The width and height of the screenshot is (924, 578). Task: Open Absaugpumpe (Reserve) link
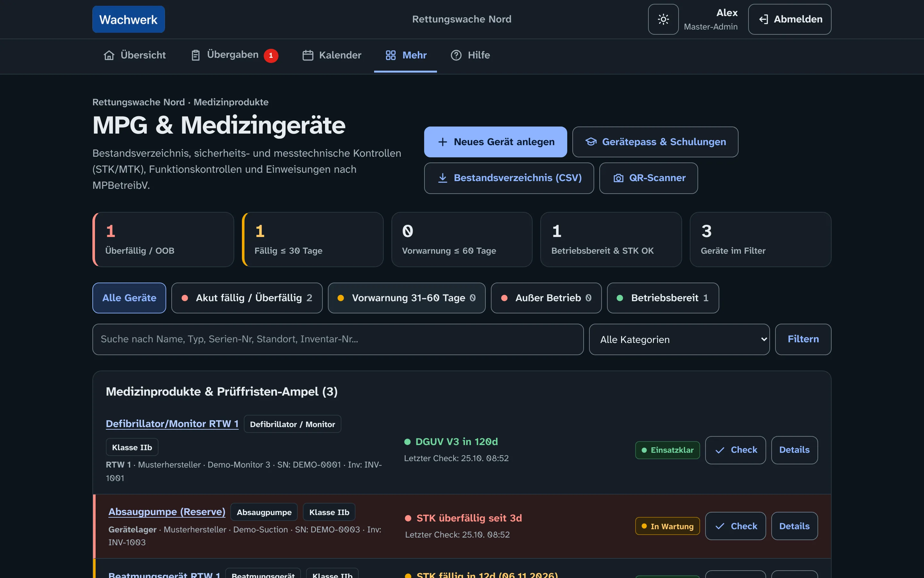pyautogui.click(x=167, y=512)
